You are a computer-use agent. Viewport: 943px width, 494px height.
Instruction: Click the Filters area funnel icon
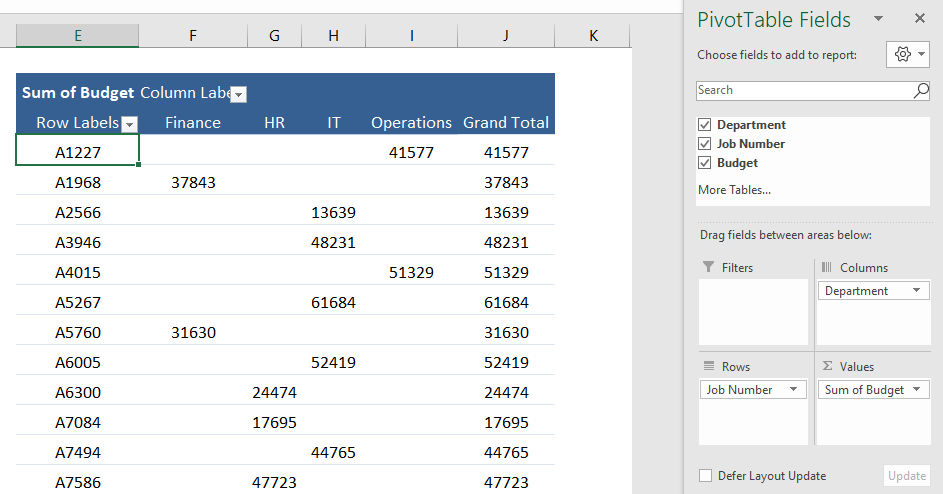tap(708, 267)
